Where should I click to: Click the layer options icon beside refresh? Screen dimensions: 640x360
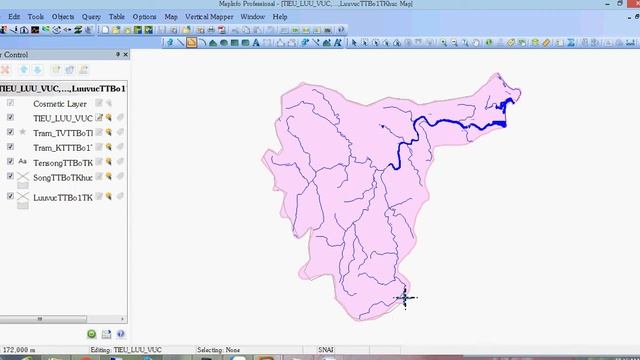[x=106, y=334]
